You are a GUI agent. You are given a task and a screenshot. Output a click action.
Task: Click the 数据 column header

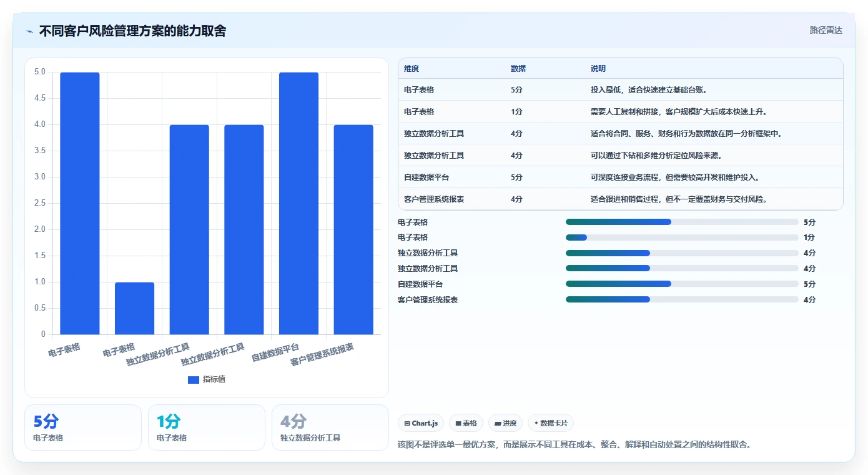(518, 68)
